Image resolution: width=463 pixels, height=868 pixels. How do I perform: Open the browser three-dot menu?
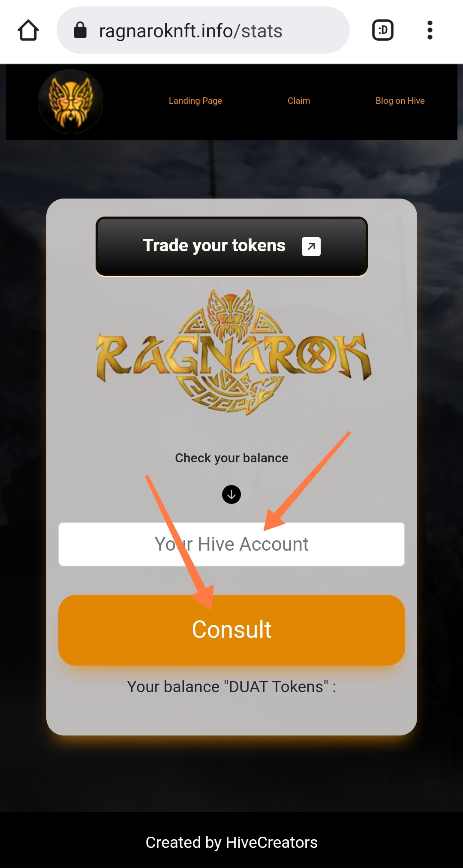coord(430,30)
